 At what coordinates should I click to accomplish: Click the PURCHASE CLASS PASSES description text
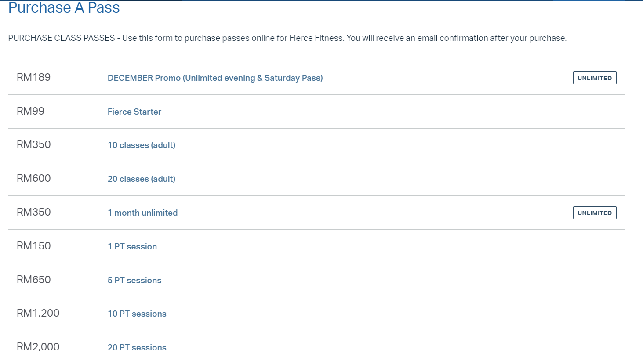[x=287, y=38]
